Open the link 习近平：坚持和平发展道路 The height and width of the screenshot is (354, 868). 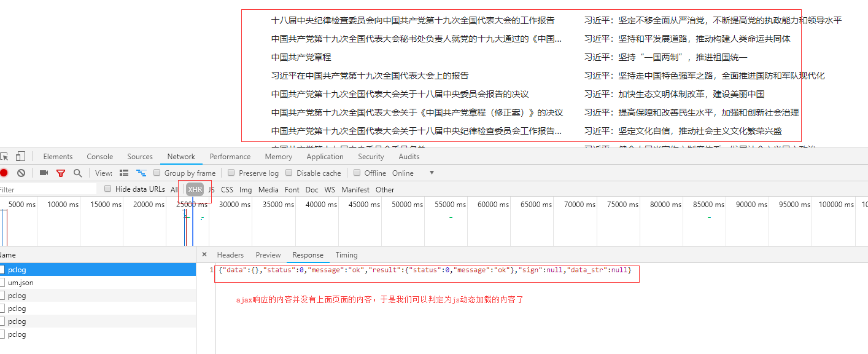pyautogui.click(x=688, y=39)
